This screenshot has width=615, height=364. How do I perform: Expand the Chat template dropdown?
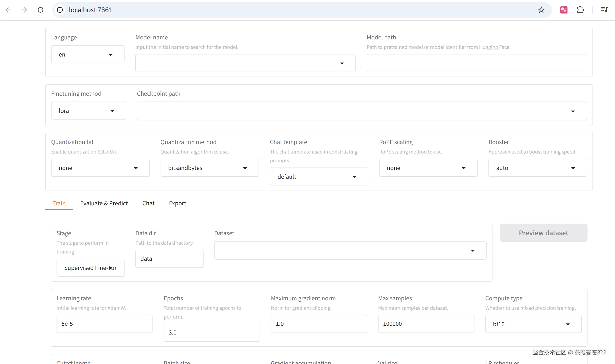pyautogui.click(x=319, y=177)
